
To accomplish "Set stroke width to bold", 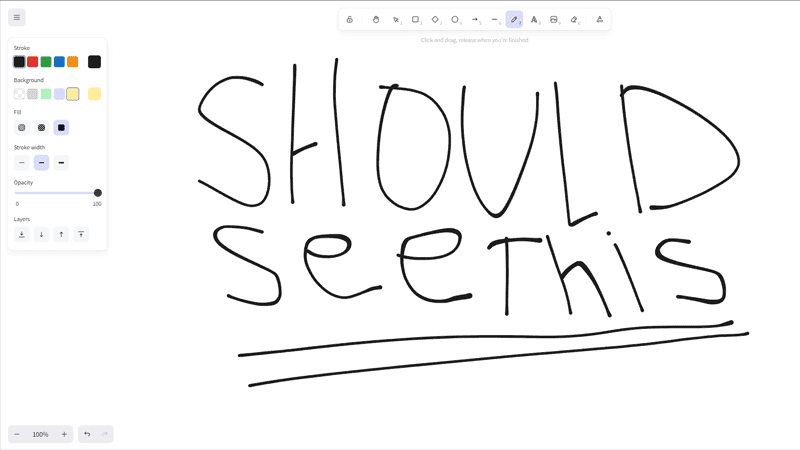I will click(x=41, y=163).
